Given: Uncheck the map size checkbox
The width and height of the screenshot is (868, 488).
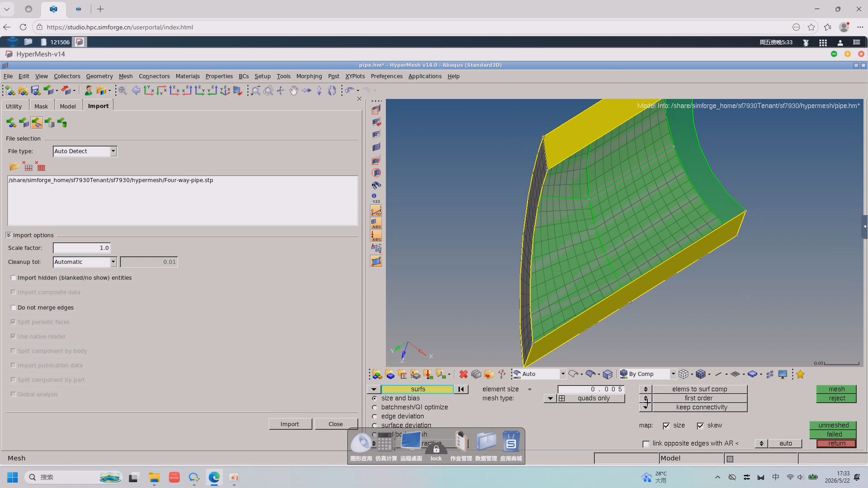Looking at the screenshot, I should click(x=666, y=426).
